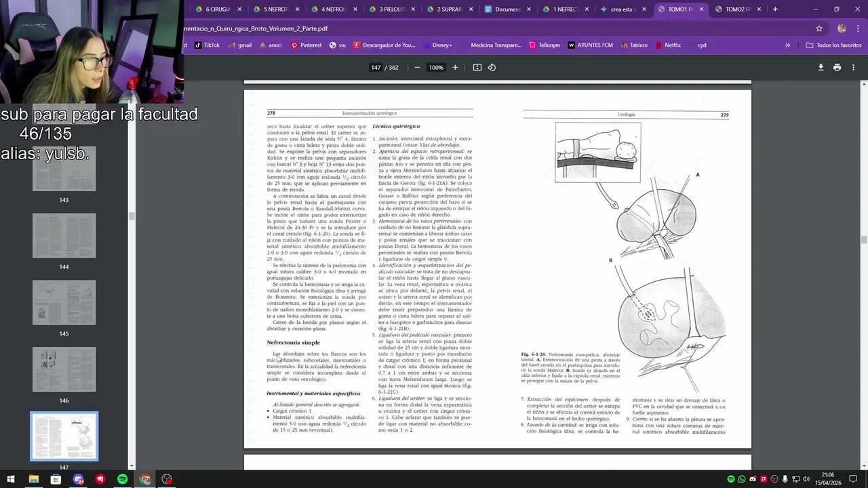Click the fit to page icon
Image resolution: width=868 pixels, height=488 pixels.
[x=477, y=68]
